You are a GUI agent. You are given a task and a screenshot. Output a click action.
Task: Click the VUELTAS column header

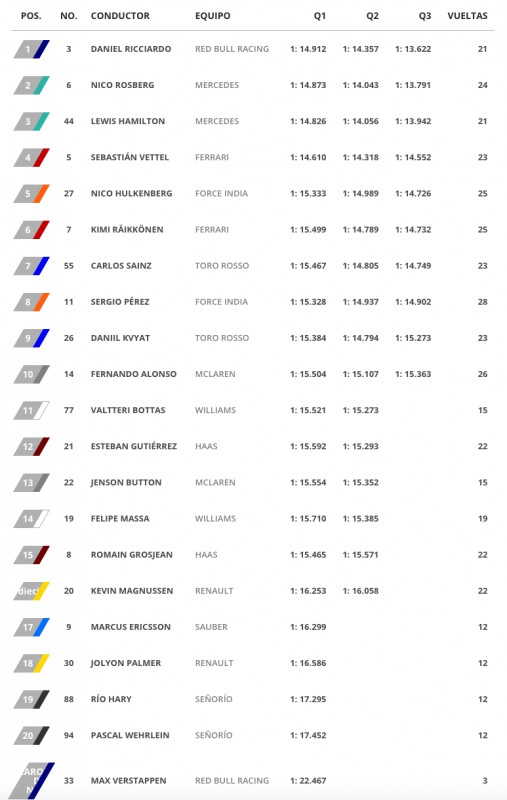click(467, 16)
